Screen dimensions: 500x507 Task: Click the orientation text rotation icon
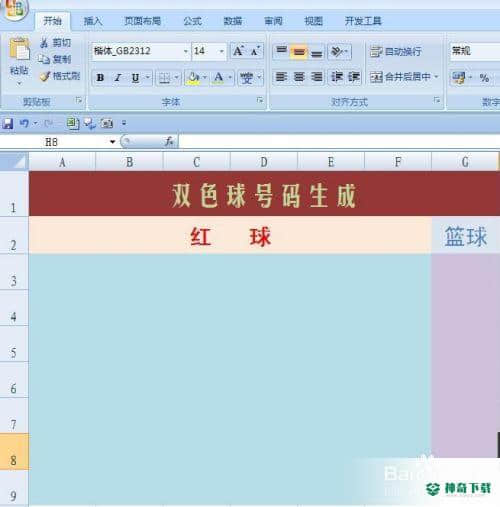[x=337, y=51]
